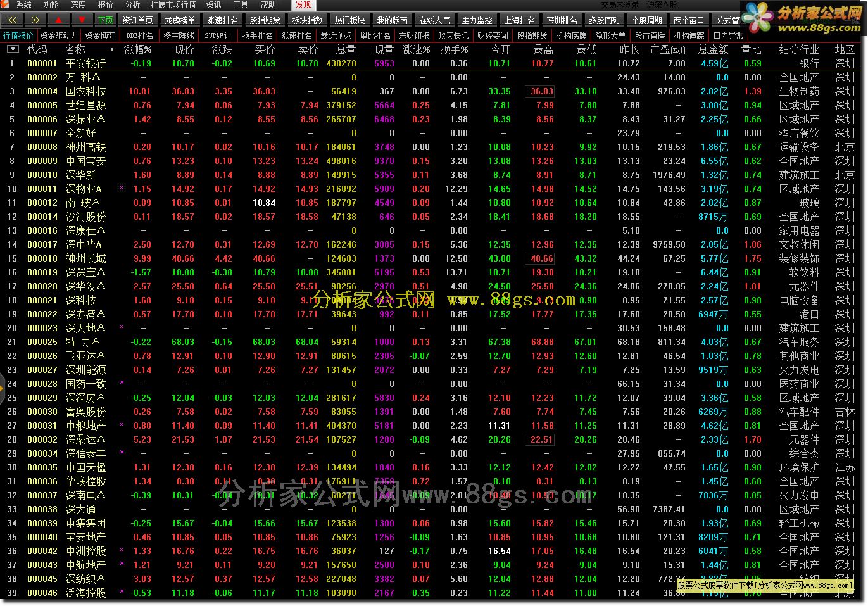This screenshot has width=868, height=606.
Task: Switch to the 财经要闻 tab
Action: [x=493, y=35]
